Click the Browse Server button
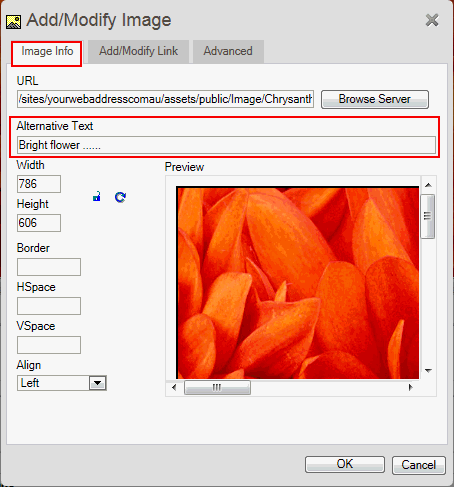The width and height of the screenshot is (454, 487). (375, 99)
